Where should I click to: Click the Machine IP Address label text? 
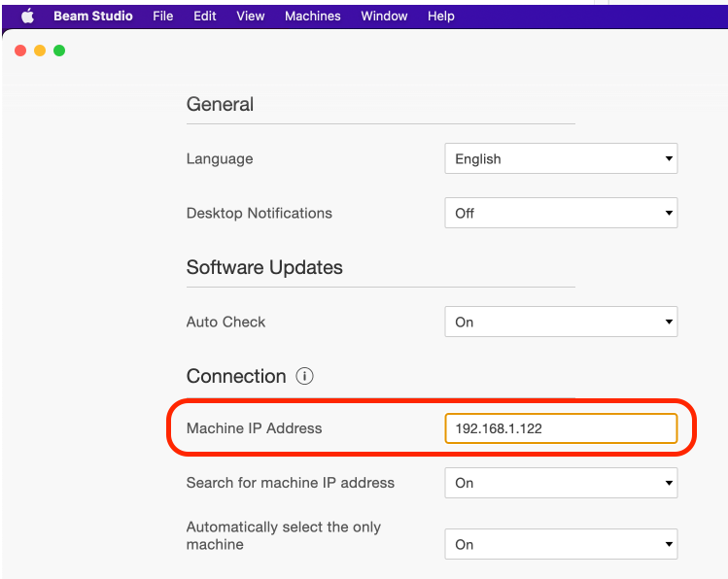(x=254, y=428)
